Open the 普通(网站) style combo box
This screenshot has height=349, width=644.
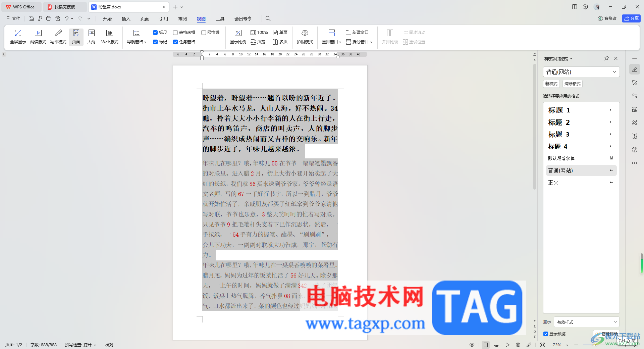pos(581,72)
